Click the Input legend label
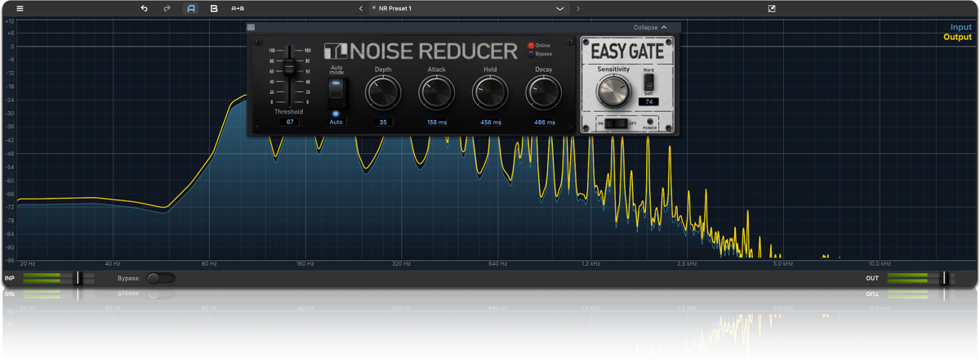 click(x=960, y=27)
